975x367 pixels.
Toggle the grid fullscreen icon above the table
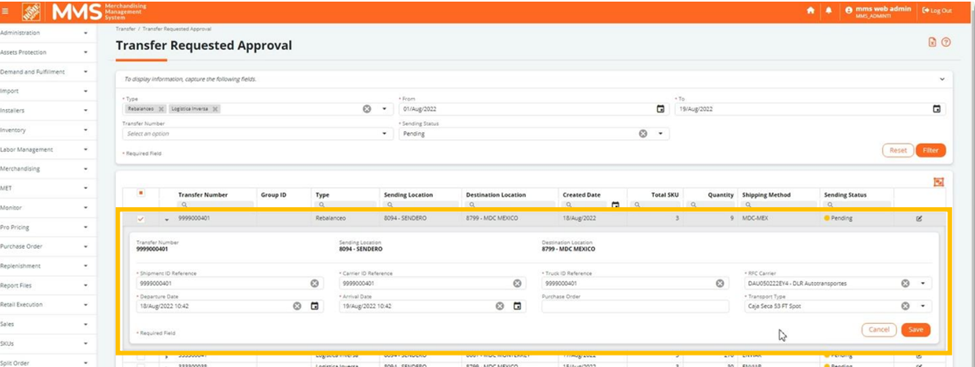click(939, 182)
